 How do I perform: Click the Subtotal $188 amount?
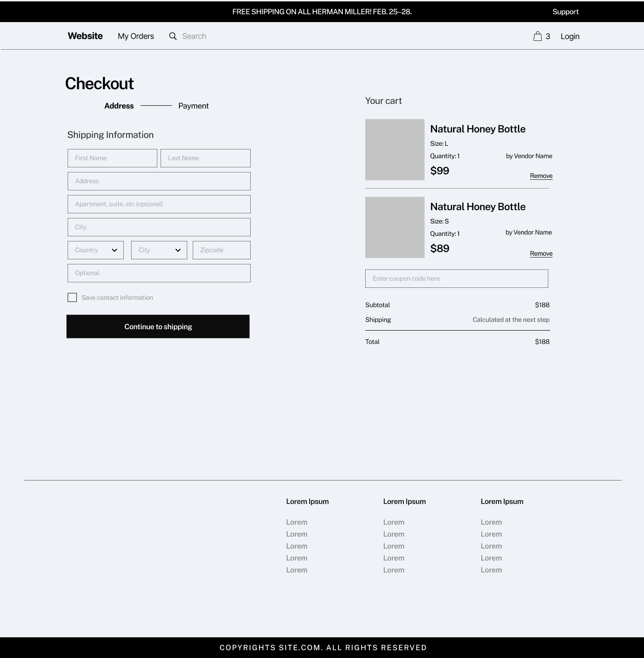(x=542, y=305)
